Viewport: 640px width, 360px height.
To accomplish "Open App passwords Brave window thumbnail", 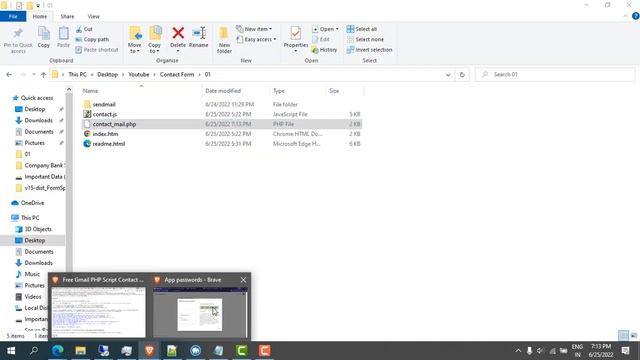I will point(200,312).
